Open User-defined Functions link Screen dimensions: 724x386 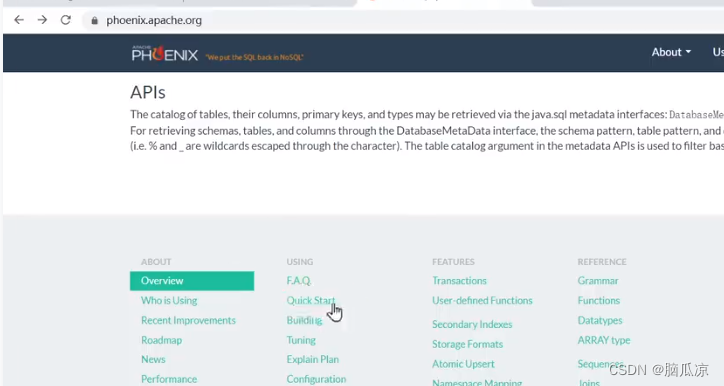point(482,301)
